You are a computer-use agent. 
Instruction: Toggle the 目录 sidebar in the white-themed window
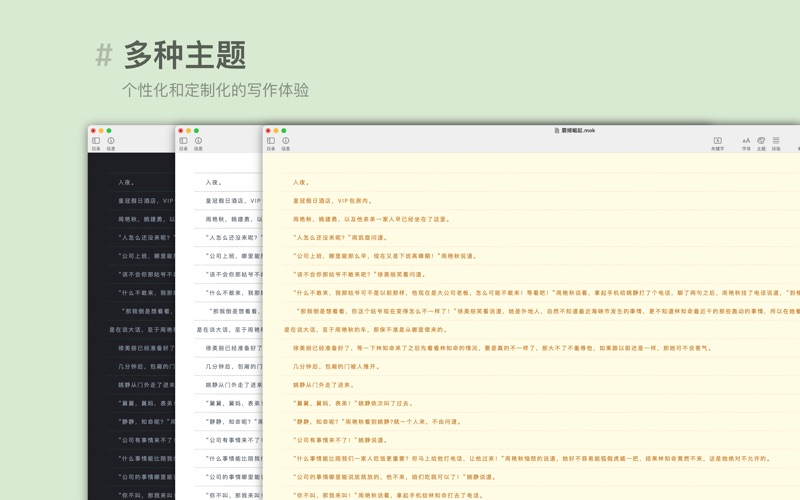pyautogui.click(x=183, y=141)
